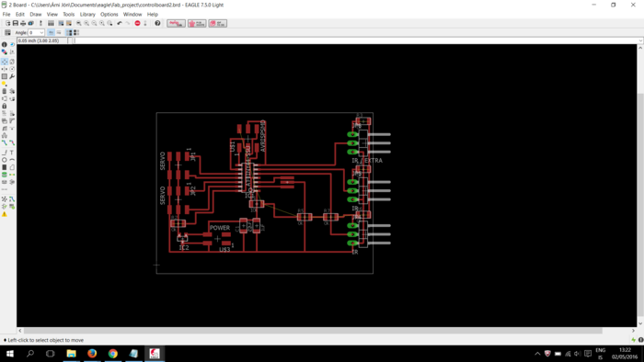644x362 pixels.
Task: Click the Undo arrow
Action: (120, 23)
